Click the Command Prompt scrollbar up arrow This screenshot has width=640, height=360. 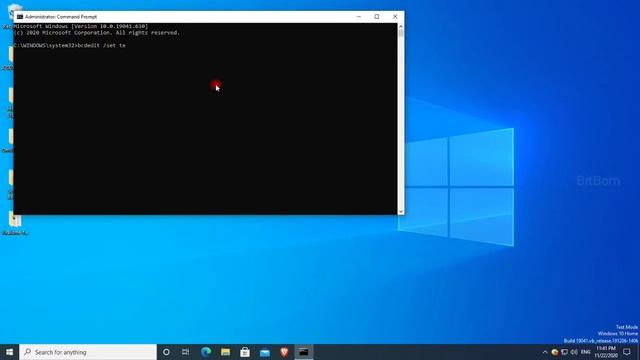point(401,27)
